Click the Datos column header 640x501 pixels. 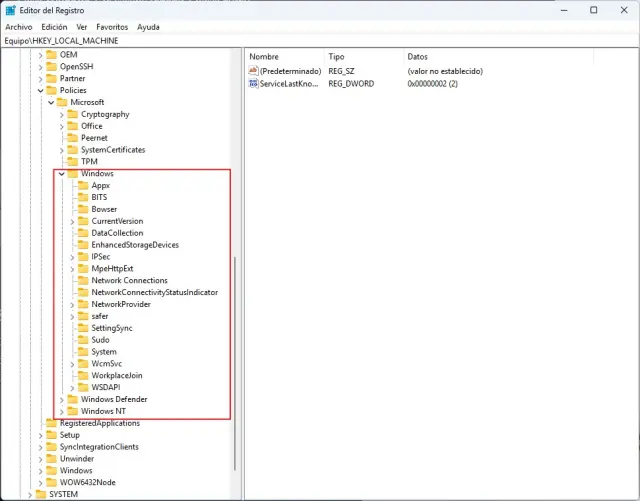pos(418,56)
